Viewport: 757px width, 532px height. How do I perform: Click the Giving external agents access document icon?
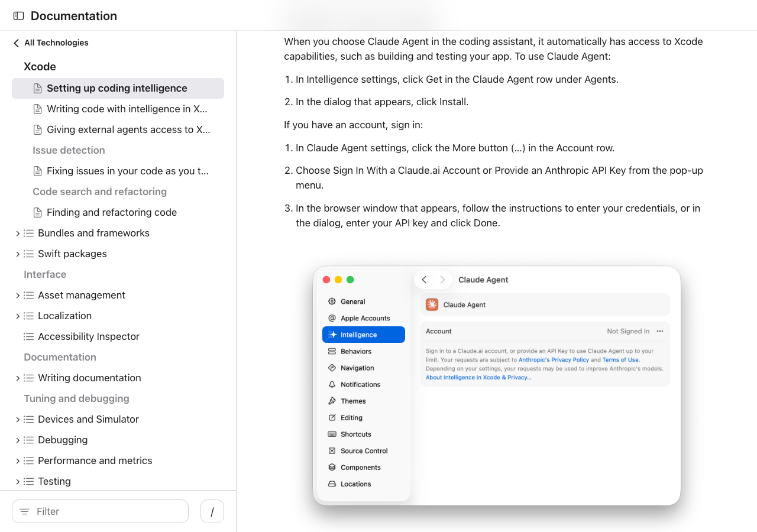pyautogui.click(x=38, y=129)
